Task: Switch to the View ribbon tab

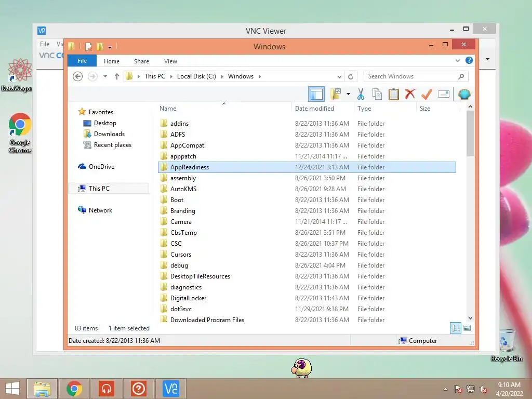Action: point(170,61)
